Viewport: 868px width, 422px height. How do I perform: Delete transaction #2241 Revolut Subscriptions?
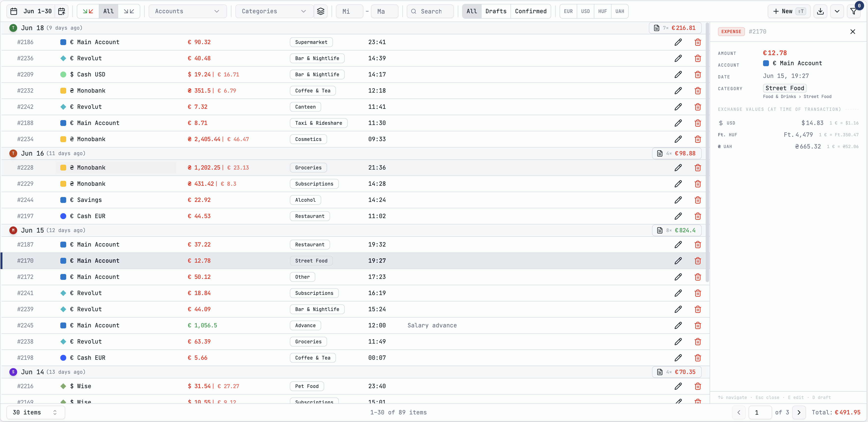[698, 293]
